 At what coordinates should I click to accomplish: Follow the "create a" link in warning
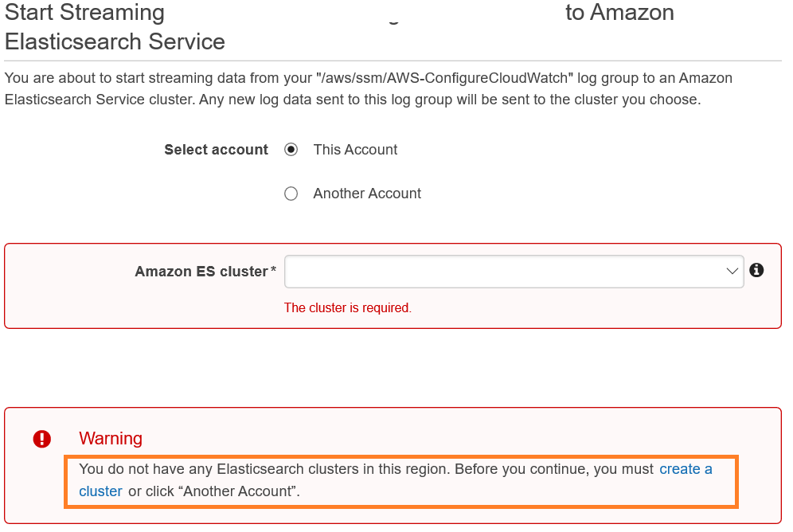tap(686, 469)
